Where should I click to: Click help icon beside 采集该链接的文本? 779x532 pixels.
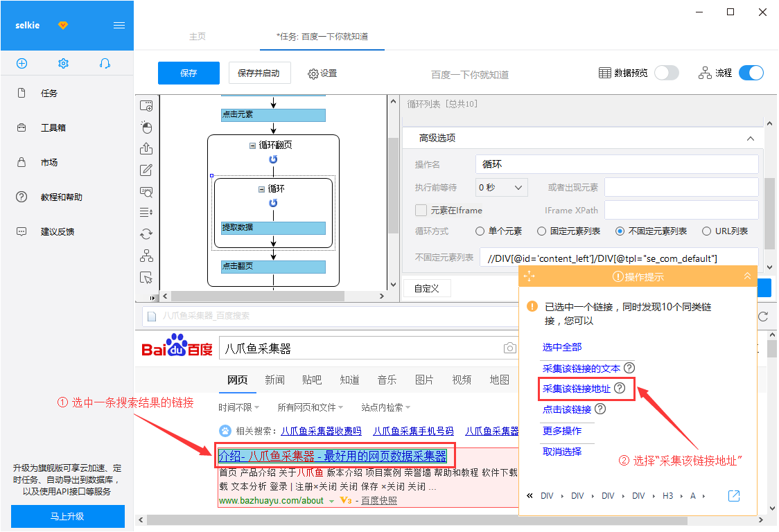pos(629,368)
